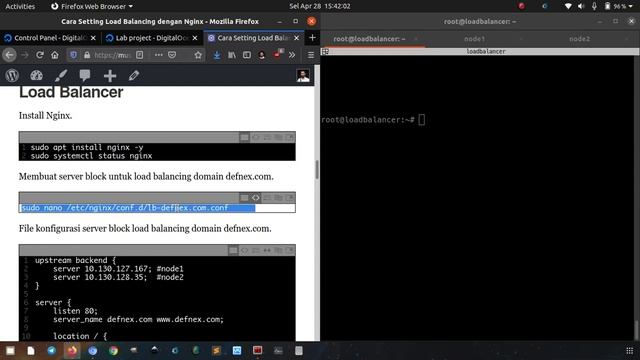Reload the page in Firefox
Image resolution: width=640 pixels, height=360 pixels.
[40, 55]
